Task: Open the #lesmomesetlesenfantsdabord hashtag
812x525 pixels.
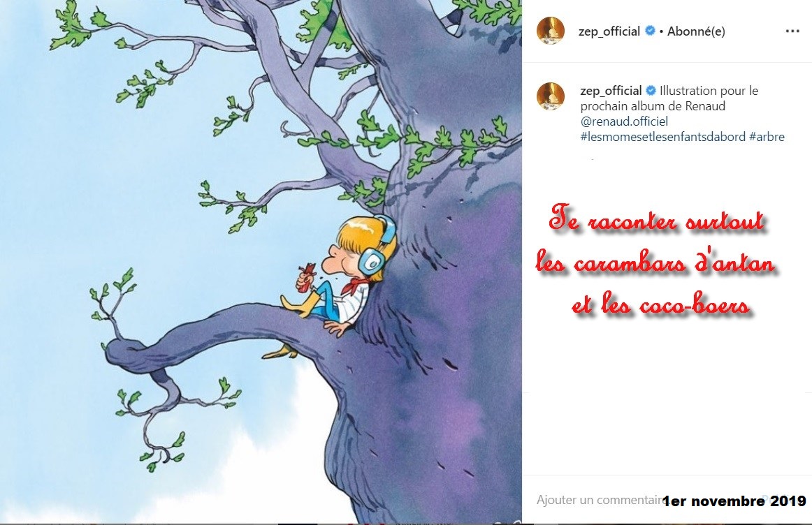Action: (663, 137)
